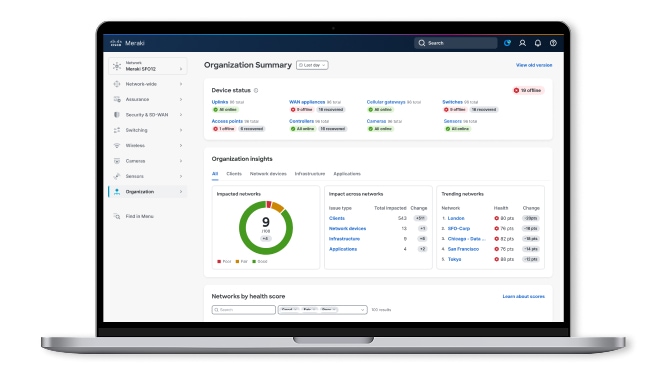
Task: Open the Network devices issue type link
Action: (347, 228)
